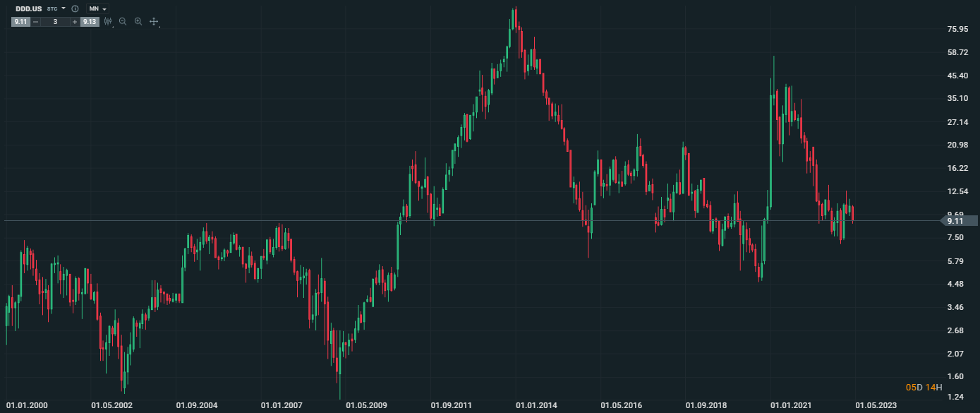Image resolution: width=980 pixels, height=413 pixels.
Task: Increase trade volume with plus button
Action: 75,22
